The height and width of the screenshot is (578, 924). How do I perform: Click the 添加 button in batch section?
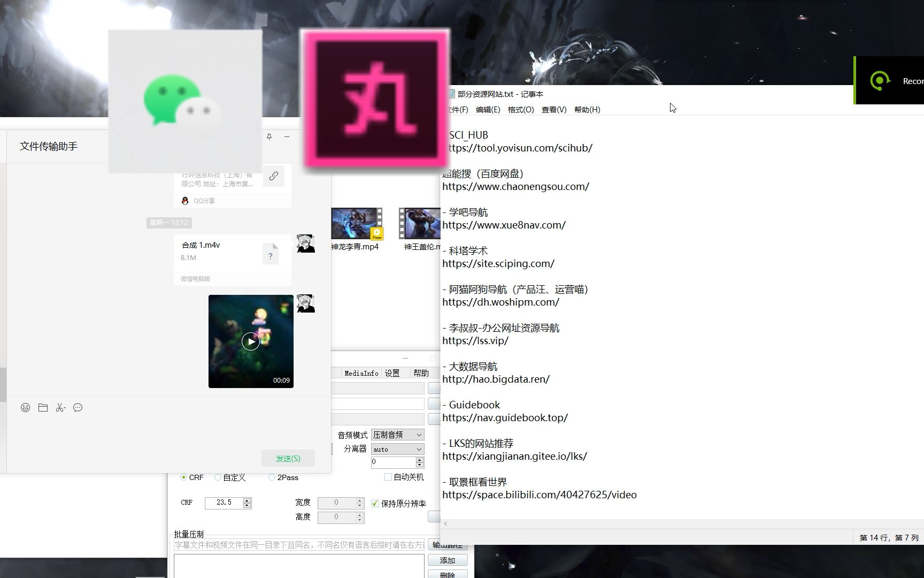point(448,560)
